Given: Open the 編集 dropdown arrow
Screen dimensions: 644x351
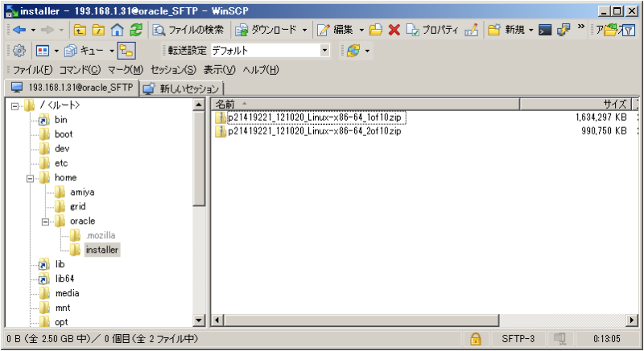Looking at the screenshot, I should pyautogui.click(x=361, y=30).
